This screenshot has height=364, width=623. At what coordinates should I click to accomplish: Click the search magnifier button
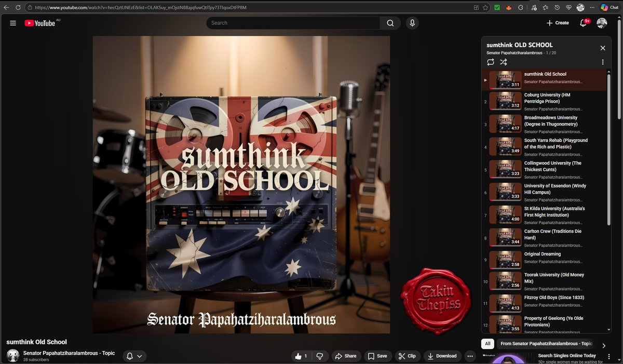point(390,23)
